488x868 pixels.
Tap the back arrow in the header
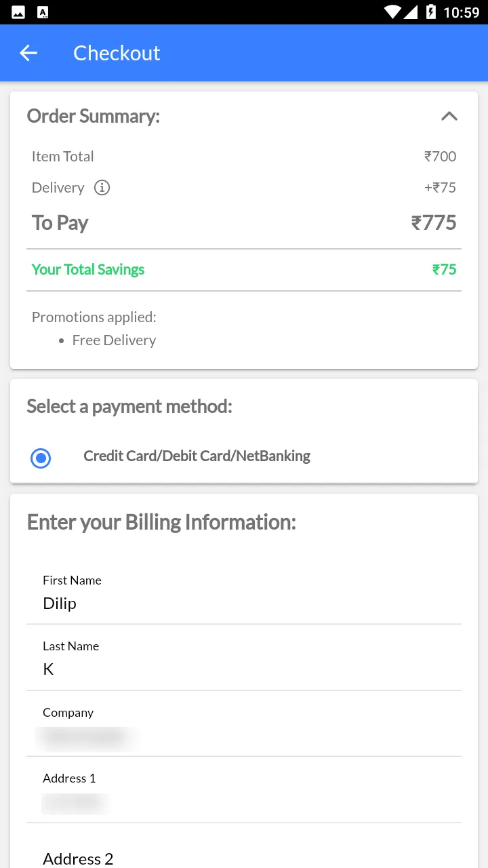28,53
